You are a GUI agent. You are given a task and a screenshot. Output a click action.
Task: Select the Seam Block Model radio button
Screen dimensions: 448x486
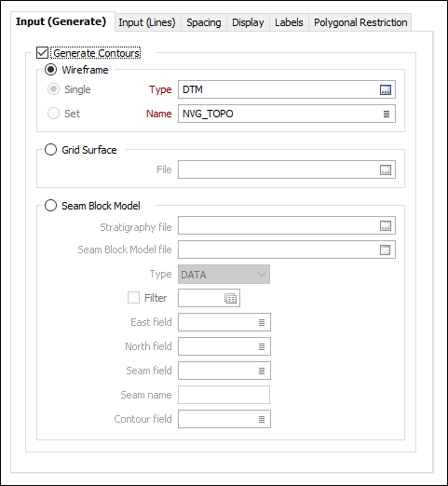[50, 206]
